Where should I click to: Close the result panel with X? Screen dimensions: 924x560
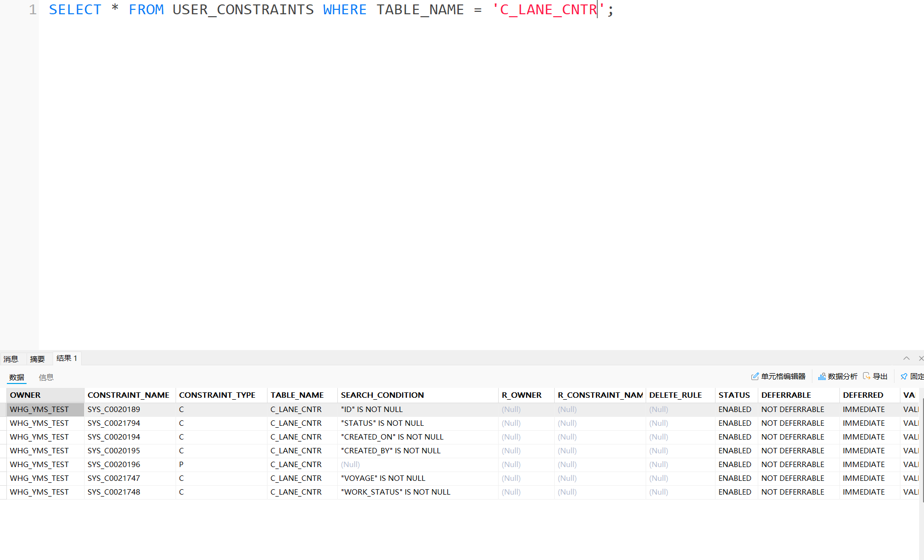921,358
